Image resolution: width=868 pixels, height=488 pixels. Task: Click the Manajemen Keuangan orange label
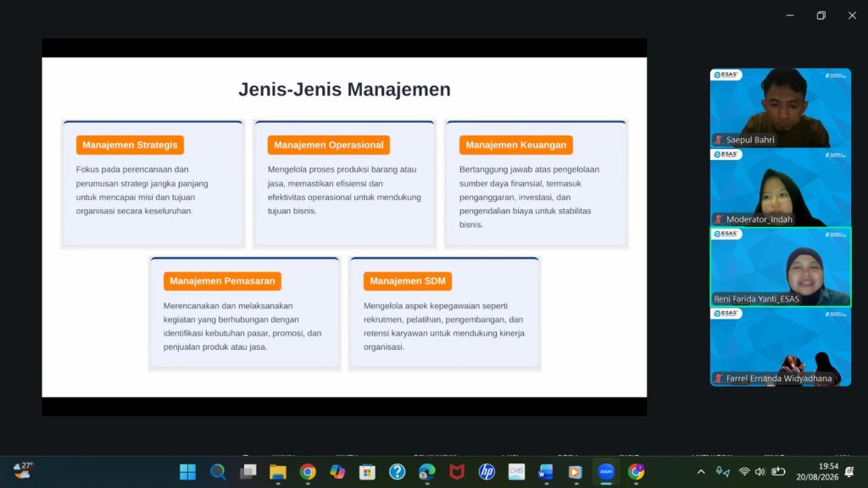pyautogui.click(x=516, y=145)
